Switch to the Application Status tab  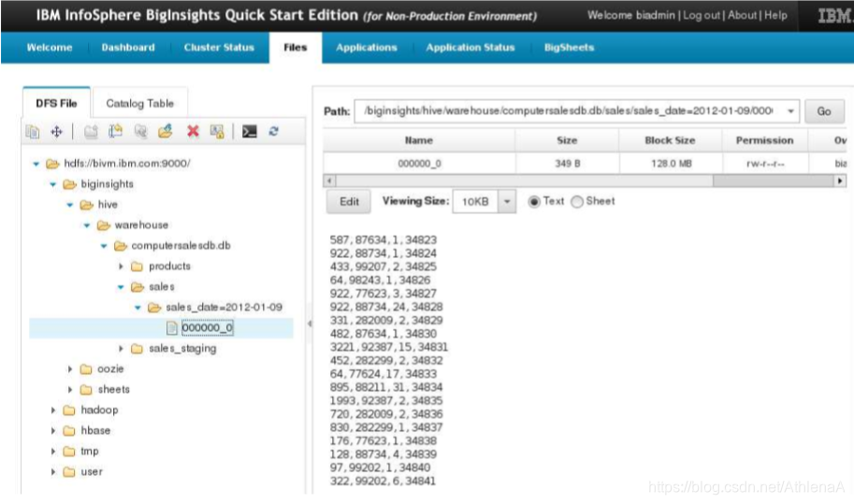[470, 48]
